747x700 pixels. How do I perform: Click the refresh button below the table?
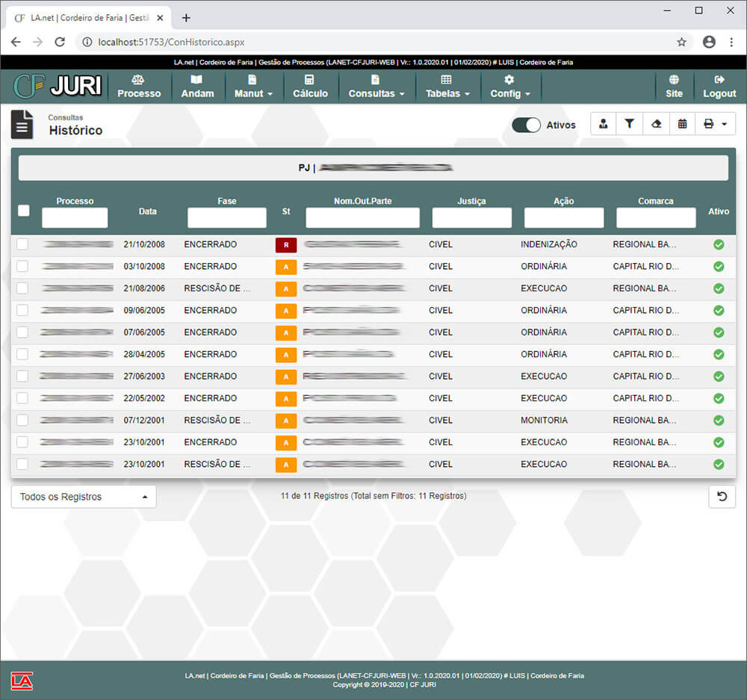point(722,497)
